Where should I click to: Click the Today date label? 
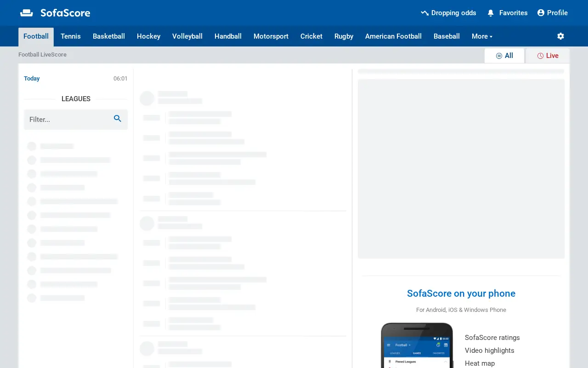point(32,79)
